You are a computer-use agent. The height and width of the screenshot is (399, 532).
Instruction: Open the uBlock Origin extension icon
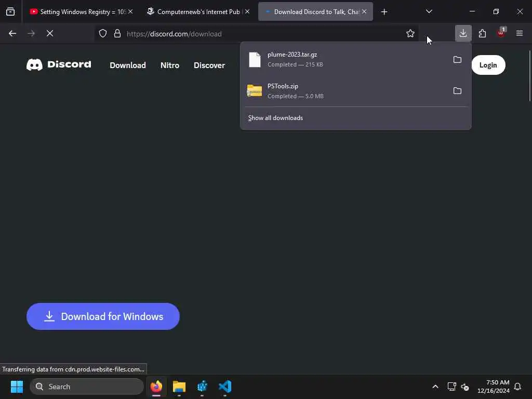point(501,33)
